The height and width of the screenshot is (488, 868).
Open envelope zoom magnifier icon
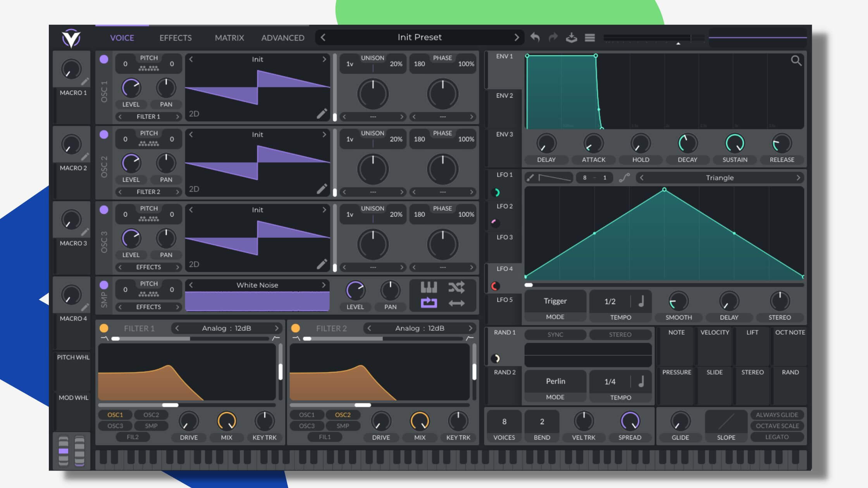[x=796, y=60]
